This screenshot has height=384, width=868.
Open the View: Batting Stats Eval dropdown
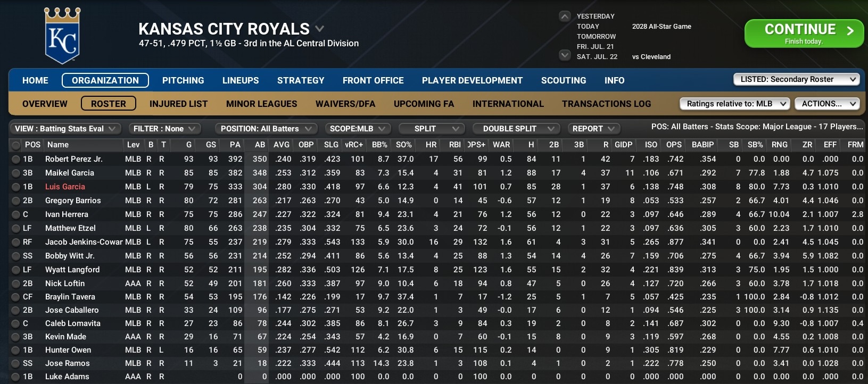65,129
